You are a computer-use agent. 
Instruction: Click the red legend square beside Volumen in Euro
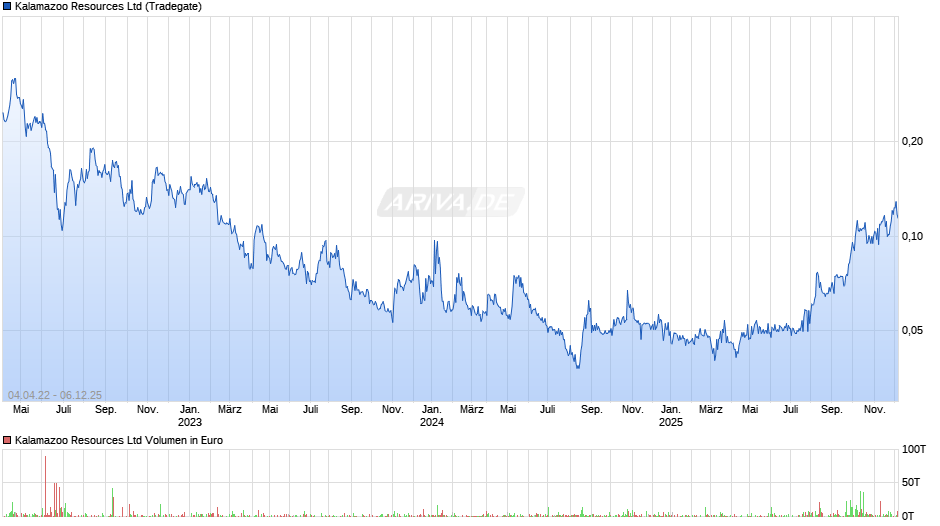pyautogui.click(x=7, y=440)
